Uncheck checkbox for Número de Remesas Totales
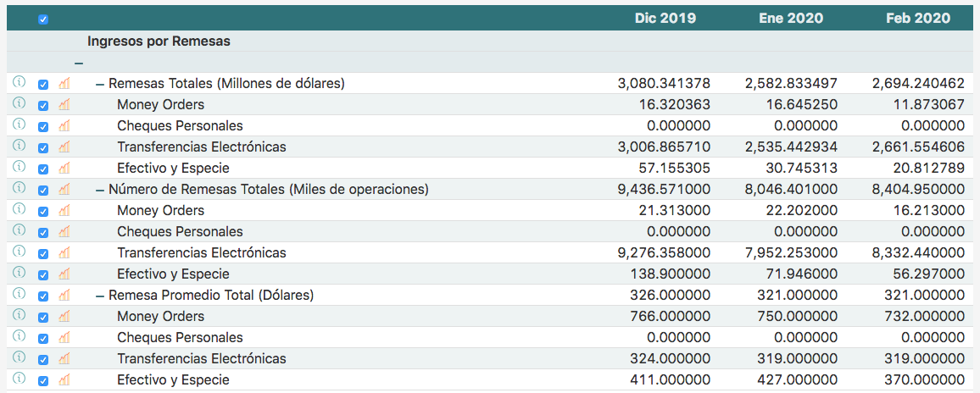 pos(43,190)
